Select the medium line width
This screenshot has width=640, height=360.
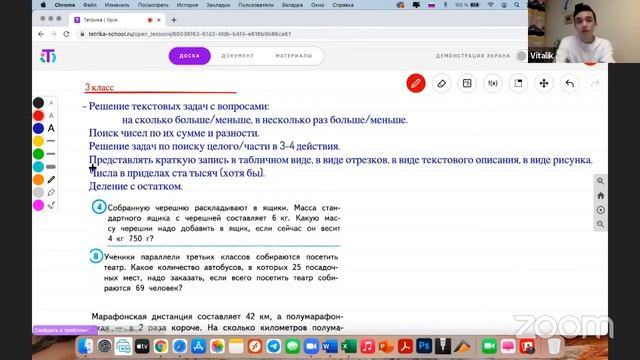pos(51,154)
